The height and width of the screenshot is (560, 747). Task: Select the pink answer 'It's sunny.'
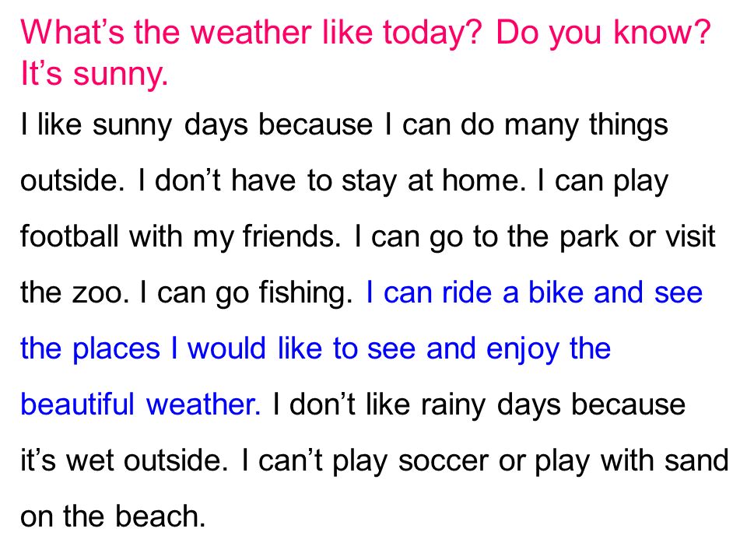pyautogui.click(x=94, y=75)
